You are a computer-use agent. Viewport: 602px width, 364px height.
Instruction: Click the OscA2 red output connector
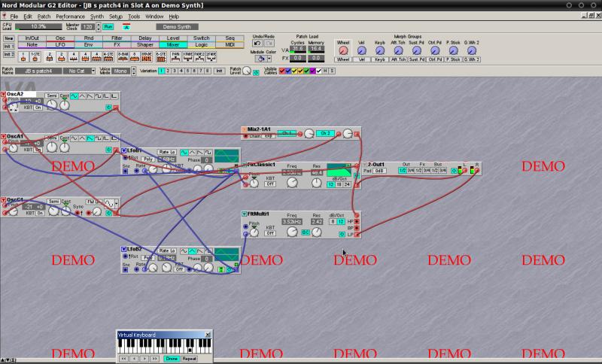coord(116,108)
